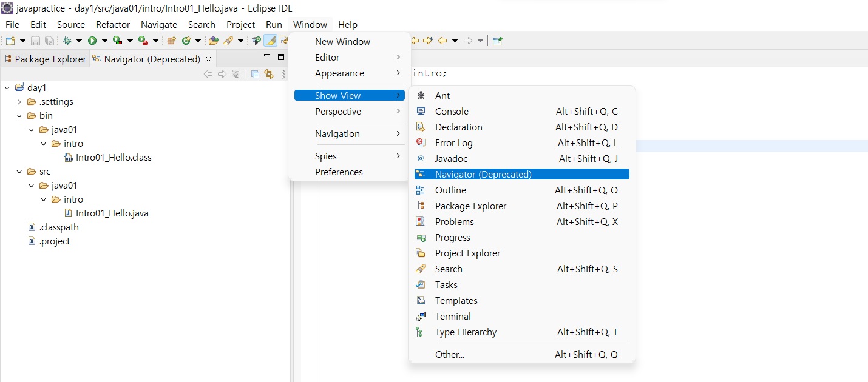Open the New wizard dropdown arrow
Screen dimensions: 868x382
[23, 41]
